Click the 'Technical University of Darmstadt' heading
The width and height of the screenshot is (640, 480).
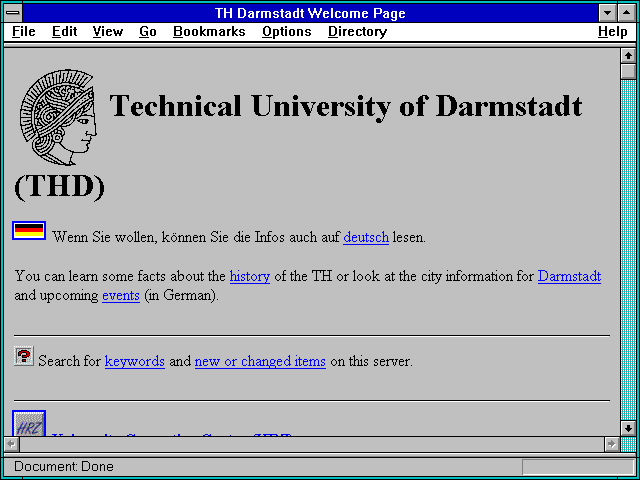[345, 106]
